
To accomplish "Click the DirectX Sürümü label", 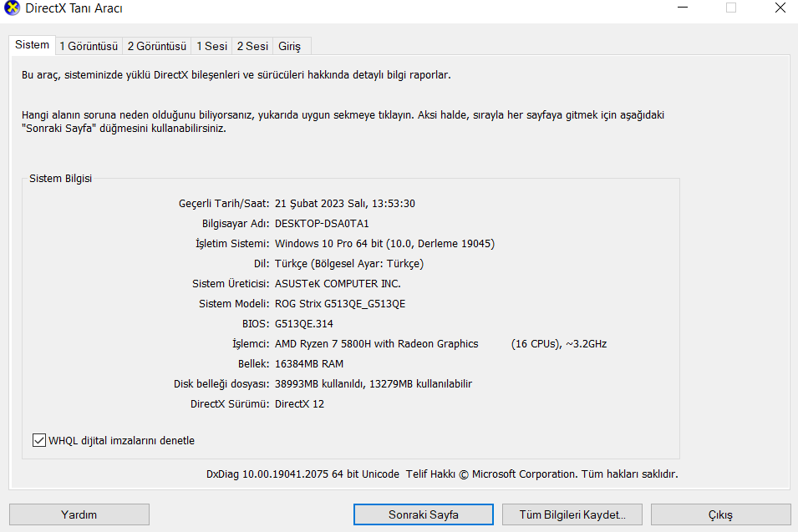I will [x=230, y=404].
